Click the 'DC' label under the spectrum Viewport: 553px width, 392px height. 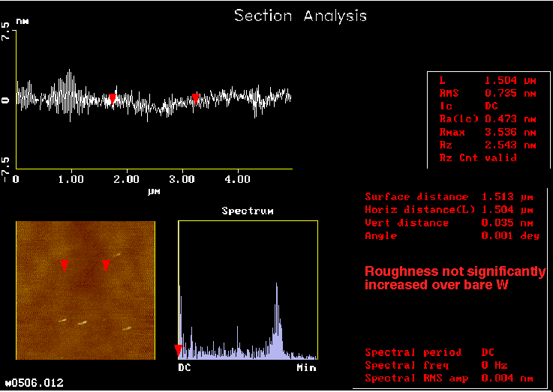pos(185,368)
